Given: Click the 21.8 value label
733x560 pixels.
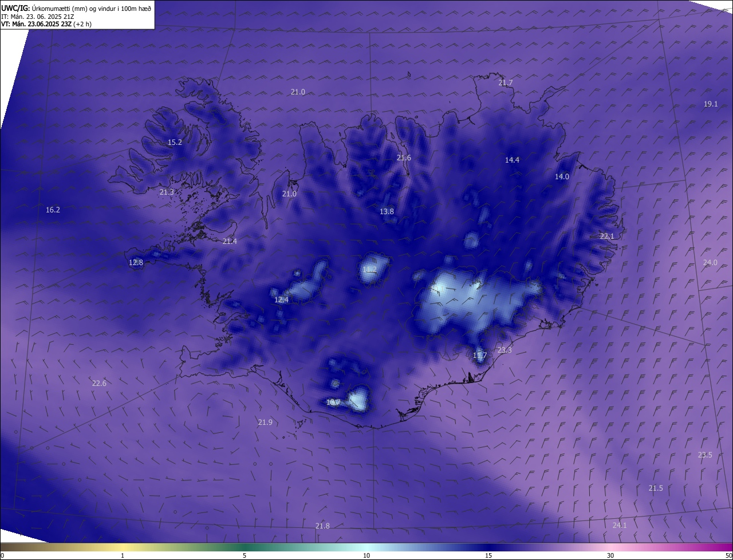Looking at the screenshot, I should pos(322,526).
